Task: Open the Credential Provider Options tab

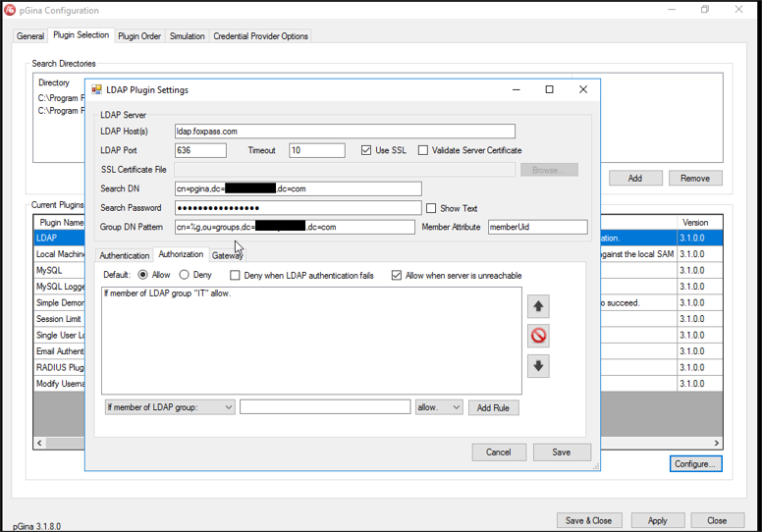Action: pos(260,36)
